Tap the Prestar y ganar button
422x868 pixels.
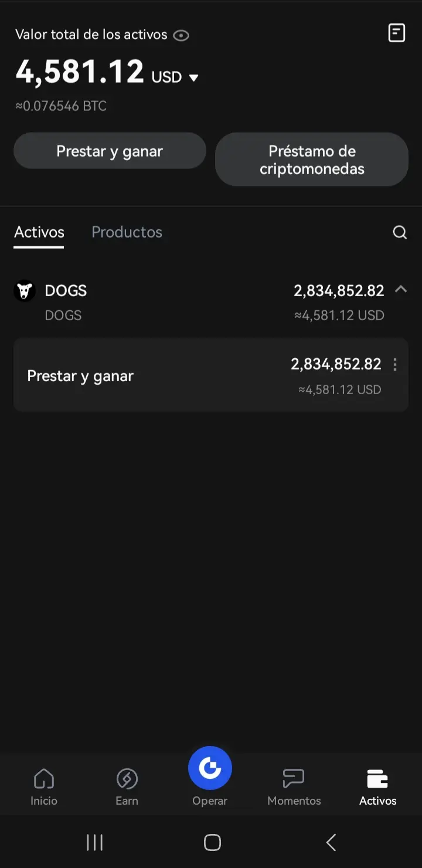coord(110,151)
